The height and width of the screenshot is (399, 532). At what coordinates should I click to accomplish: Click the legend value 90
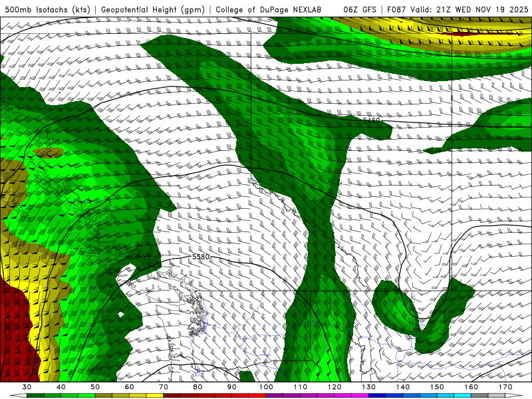[x=232, y=387]
